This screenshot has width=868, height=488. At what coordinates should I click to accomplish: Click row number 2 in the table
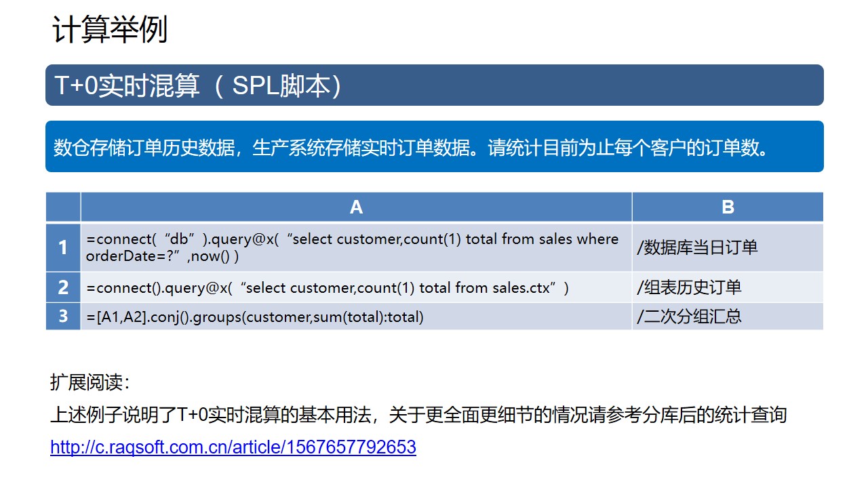[63, 287]
